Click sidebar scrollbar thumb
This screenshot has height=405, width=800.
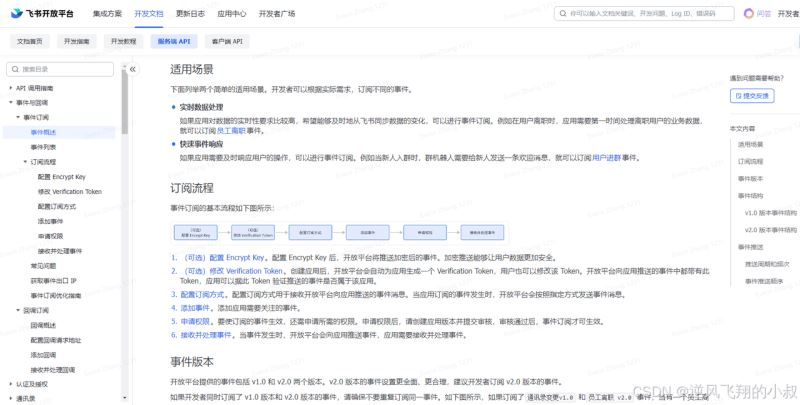(x=124, y=102)
